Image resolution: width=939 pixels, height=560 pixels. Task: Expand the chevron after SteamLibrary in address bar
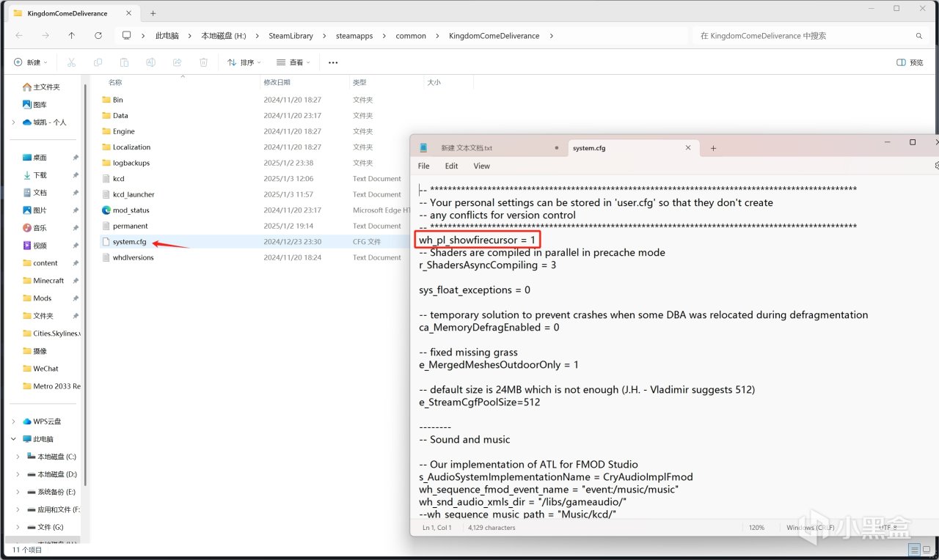coord(324,36)
